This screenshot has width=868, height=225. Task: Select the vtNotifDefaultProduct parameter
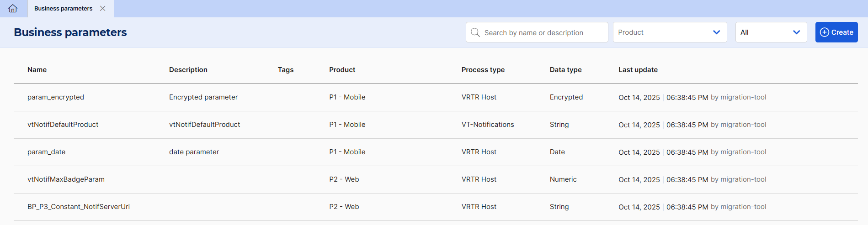(63, 125)
